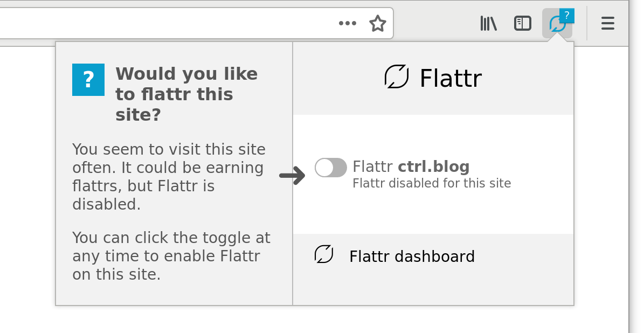644x333 pixels.
Task: Click the icon beside Flattr dashboard
Action: (324, 254)
